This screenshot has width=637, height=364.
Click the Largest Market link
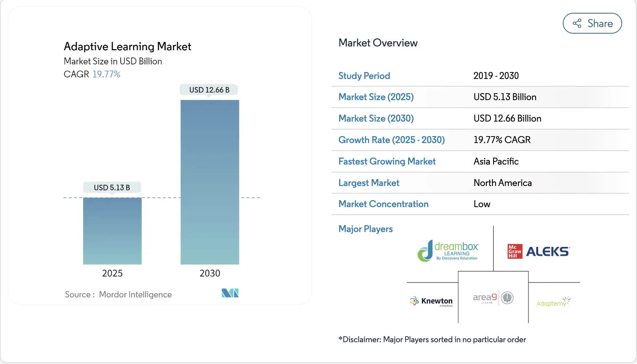tap(369, 183)
